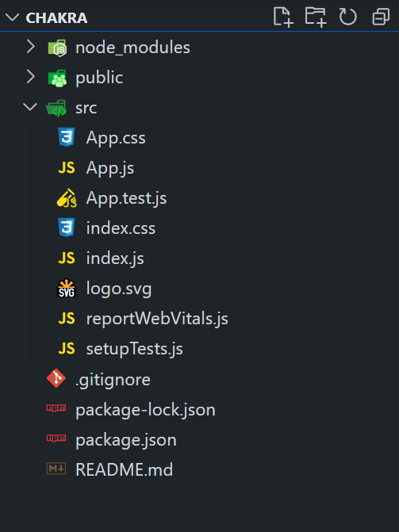Open the index.js file
The width and height of the screenshot is (399, 532).
coord(199,258)
